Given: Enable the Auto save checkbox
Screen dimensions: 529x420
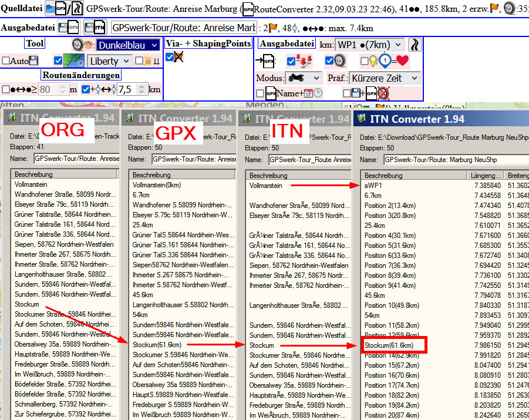Looking at the screenshot, I should point(6,61).
